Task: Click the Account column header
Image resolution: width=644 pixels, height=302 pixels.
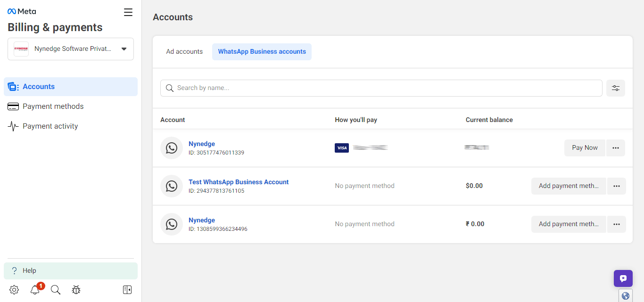Action: click(x=173, y=120)
